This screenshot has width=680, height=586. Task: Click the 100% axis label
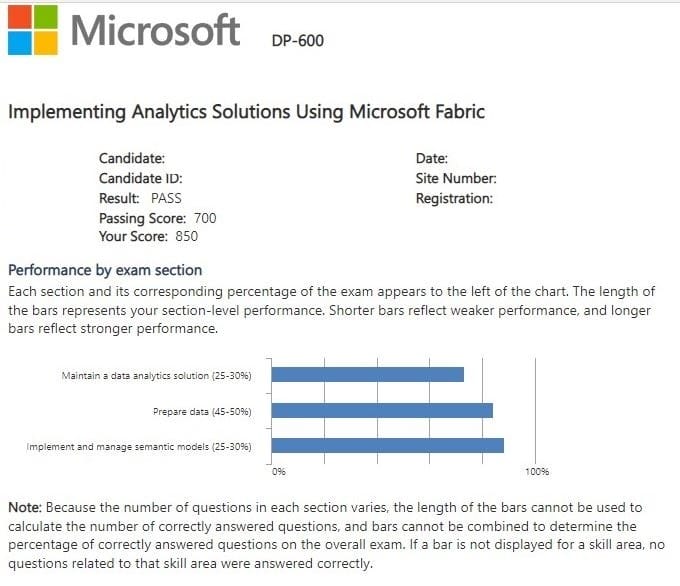(537, 471)
